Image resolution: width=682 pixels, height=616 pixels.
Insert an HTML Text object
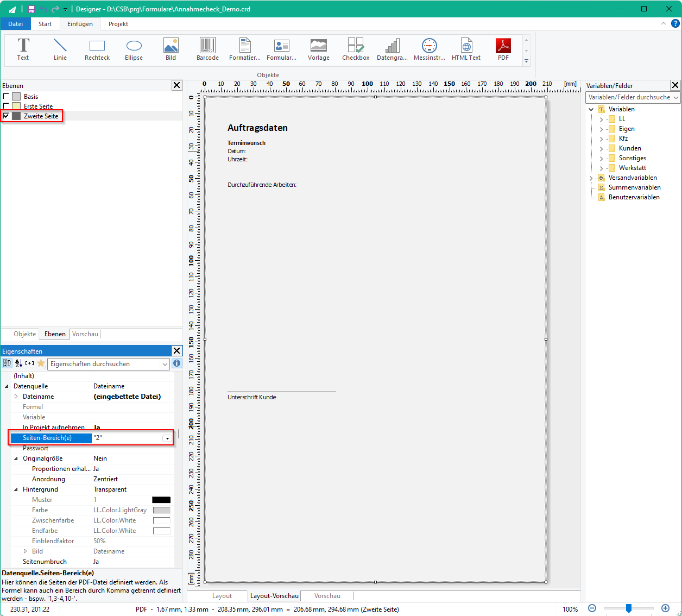pyautogui.click(x=466, y=49)
